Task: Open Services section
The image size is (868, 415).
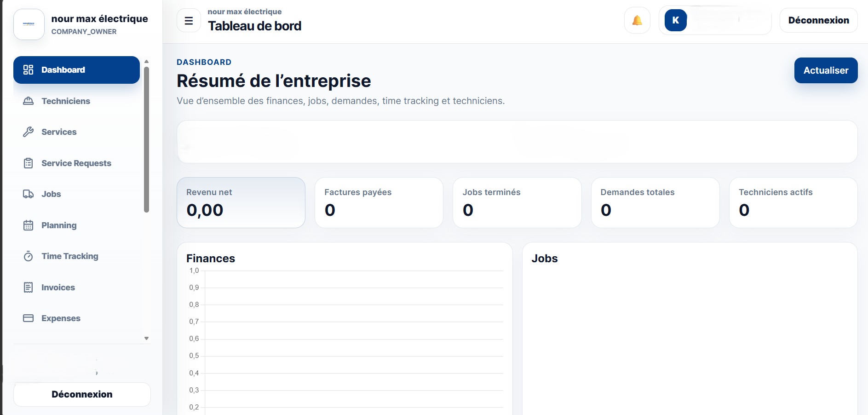Action: tap(76, 132)
